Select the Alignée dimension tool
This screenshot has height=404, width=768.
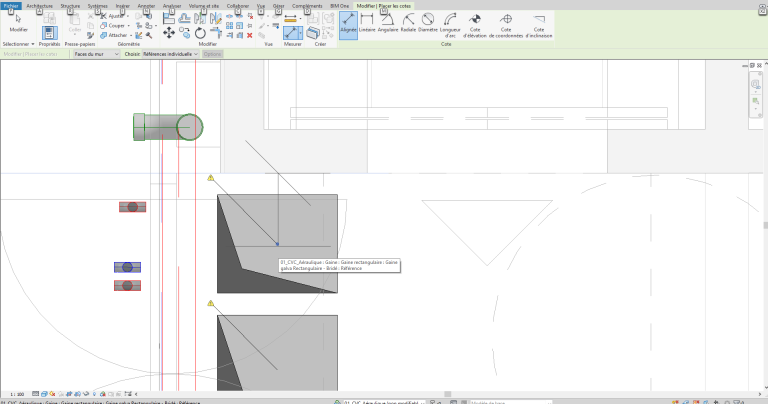[348, 24]
